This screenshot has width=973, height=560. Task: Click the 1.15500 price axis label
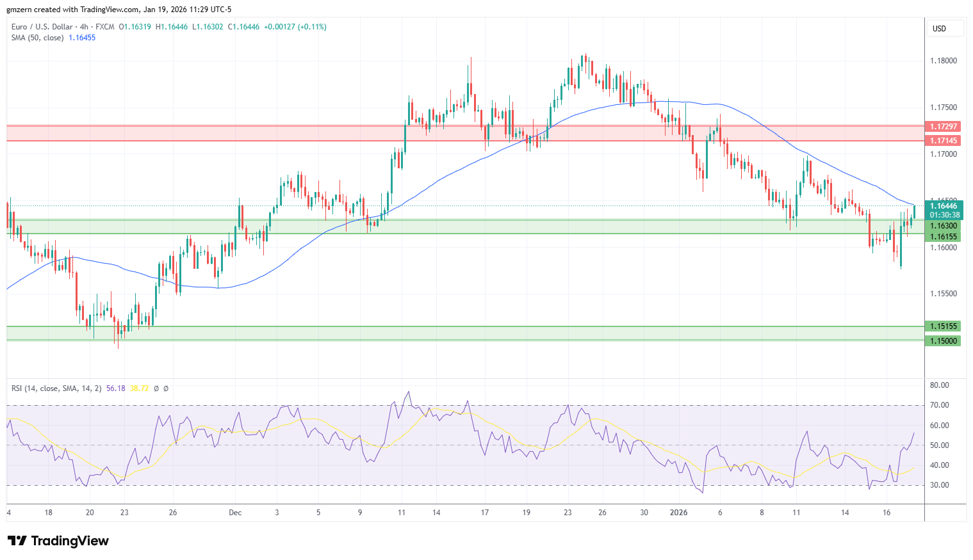point(944,294)
